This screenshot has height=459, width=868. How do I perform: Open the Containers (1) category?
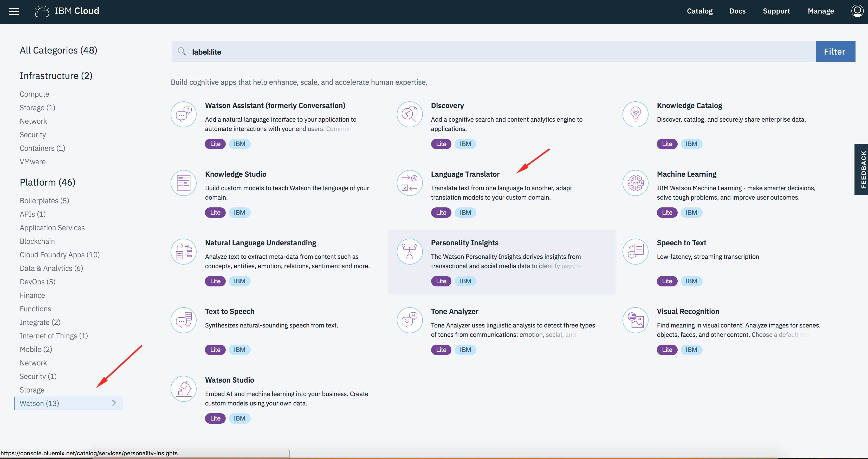point(42,148)
